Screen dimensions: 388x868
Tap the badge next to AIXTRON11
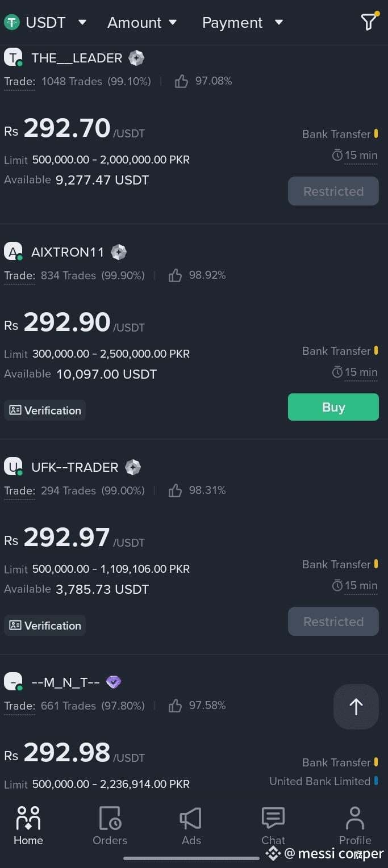[x=119, y=252]
